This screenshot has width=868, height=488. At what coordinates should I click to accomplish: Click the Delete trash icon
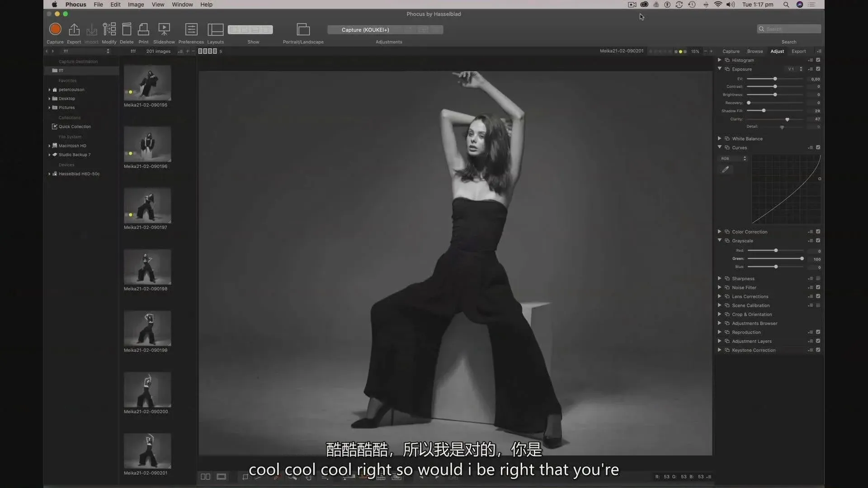[127, 30]
